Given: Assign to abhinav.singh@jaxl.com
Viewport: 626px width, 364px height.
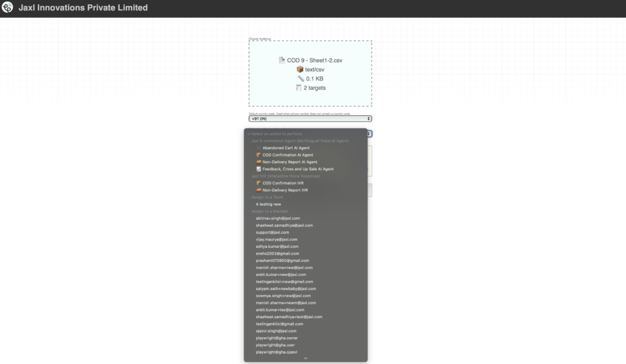Looking at the screenshot, I should click(x=278, y=218).
